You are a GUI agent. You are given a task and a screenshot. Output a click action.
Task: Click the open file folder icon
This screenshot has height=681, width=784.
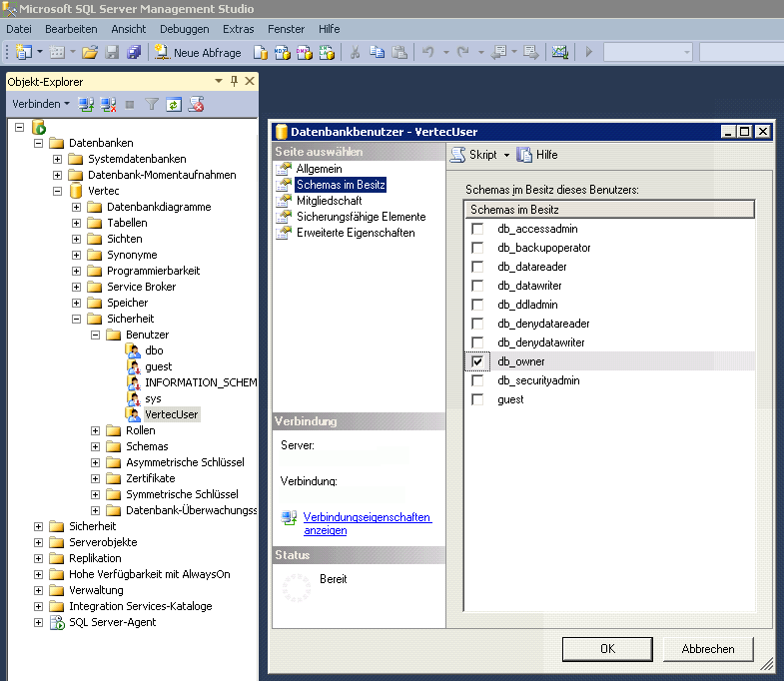coord(90,52)
